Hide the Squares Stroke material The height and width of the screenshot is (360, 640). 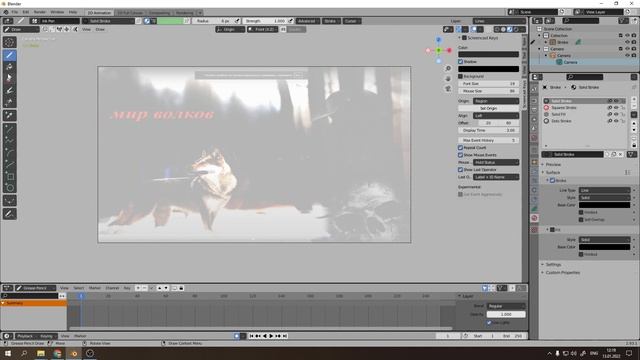616,108
